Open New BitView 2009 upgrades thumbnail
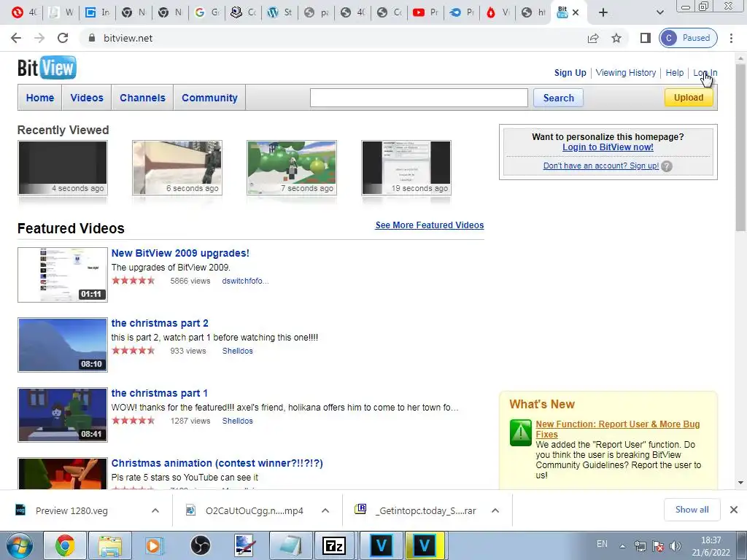747x560 pixels. pyautogui.click(x=63, y=275)
